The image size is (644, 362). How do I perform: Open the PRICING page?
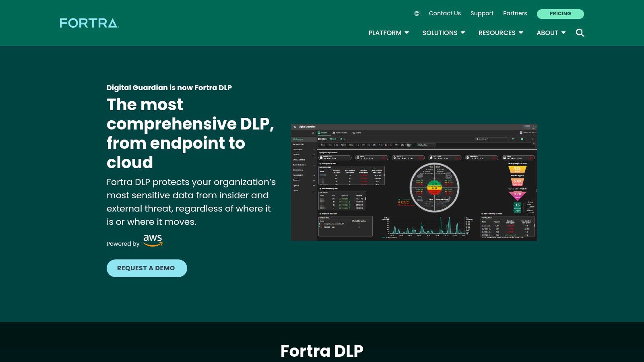point(560,13)
